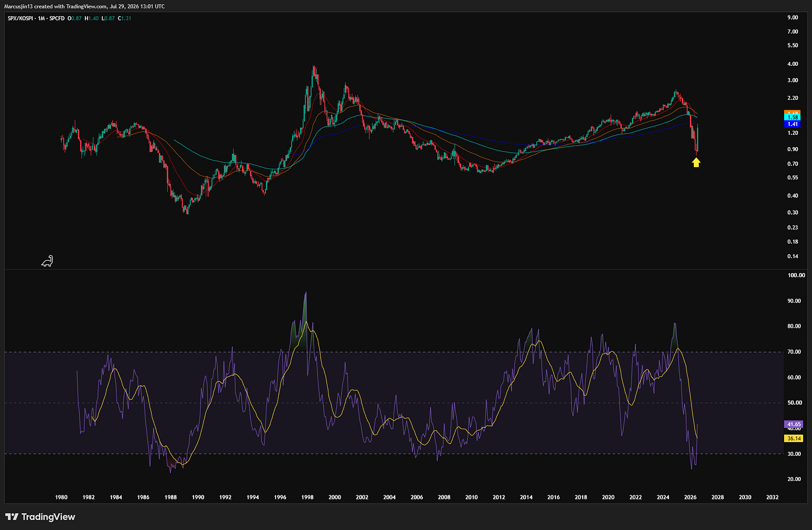
Task: Click the low value L0.87
Action: [108, 18]
